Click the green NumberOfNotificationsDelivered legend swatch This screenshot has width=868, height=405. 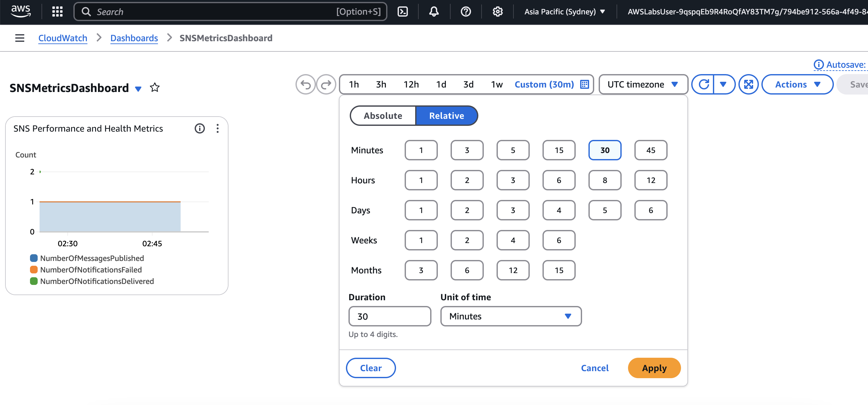(34, 281)
